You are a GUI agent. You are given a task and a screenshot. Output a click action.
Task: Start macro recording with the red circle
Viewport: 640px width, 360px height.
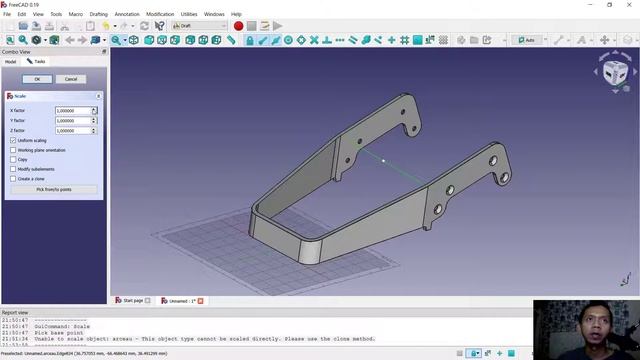click(x=238, y=26)
